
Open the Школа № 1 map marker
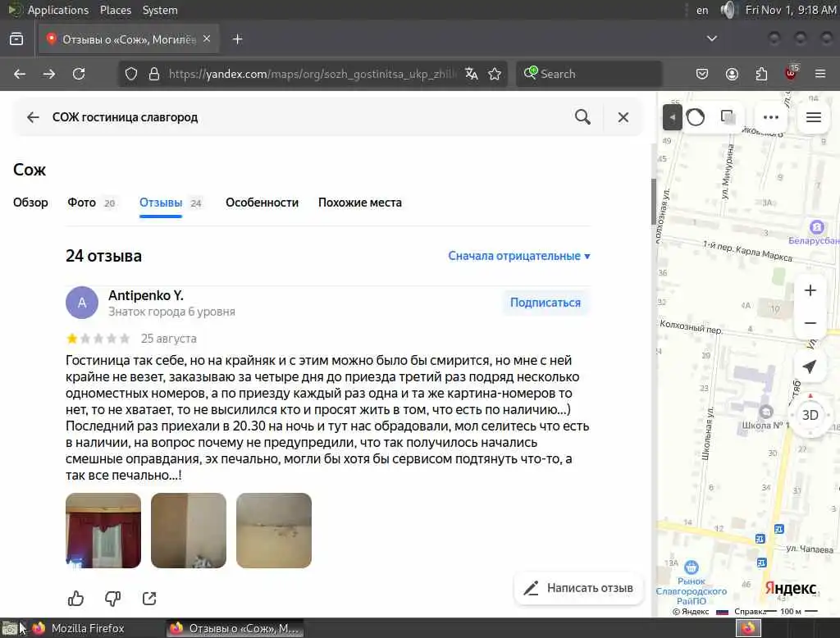(766, 412)
